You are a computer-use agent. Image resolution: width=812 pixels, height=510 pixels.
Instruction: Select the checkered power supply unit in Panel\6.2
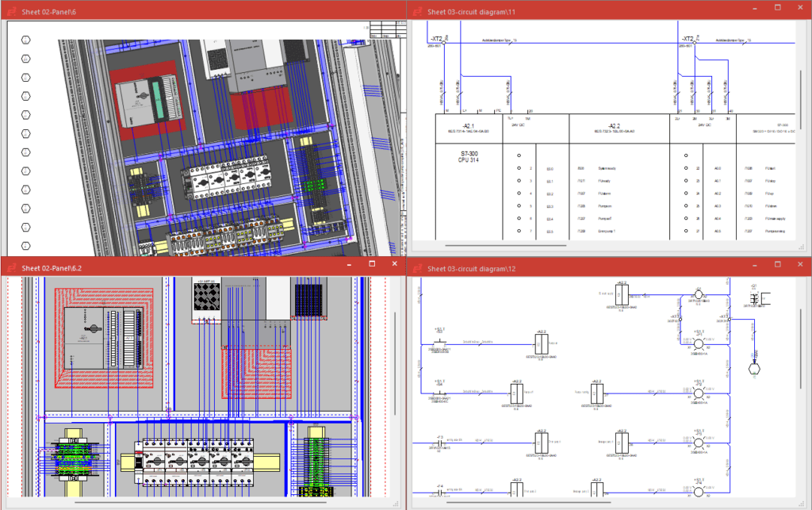[206, 301]
